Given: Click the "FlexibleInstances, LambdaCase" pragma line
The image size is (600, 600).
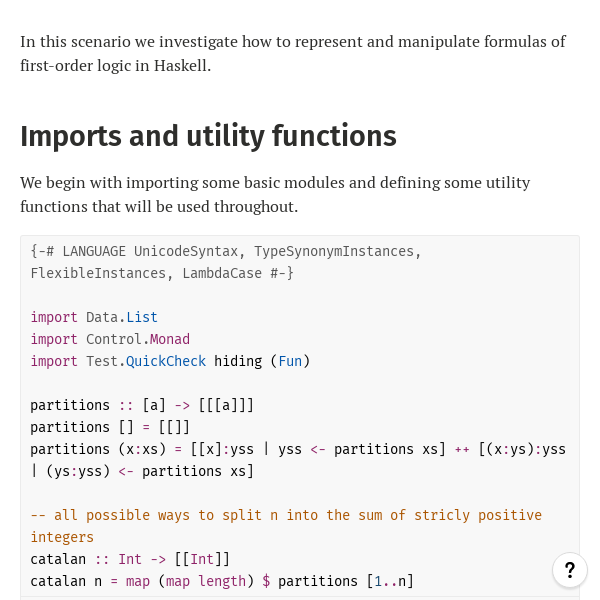Looking at the screenshot, I should pos(162,273).
